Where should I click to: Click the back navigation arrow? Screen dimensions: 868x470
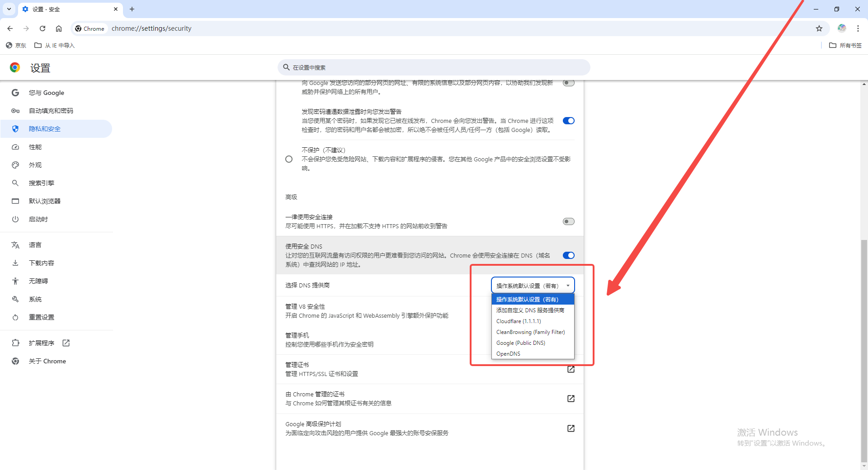click(10, 28)
